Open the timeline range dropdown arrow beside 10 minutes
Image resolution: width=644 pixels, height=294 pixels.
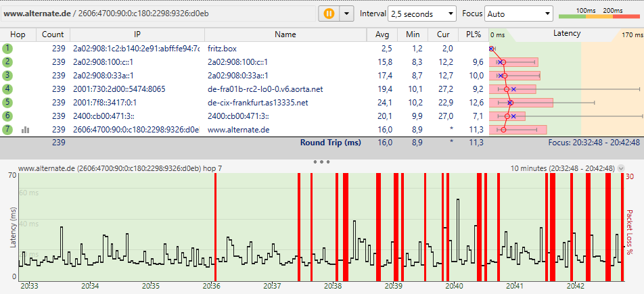(x=620, y=168)
